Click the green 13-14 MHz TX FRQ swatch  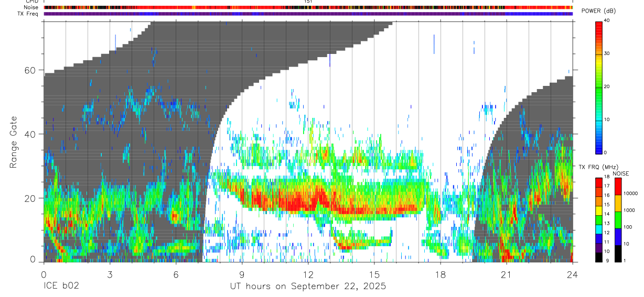(x=599, y=219)
